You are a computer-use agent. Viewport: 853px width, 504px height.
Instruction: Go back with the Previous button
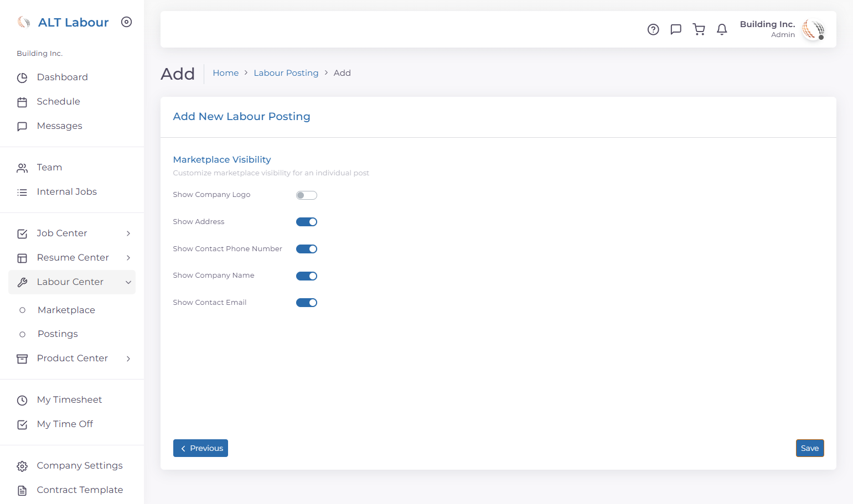coord(200,448)
